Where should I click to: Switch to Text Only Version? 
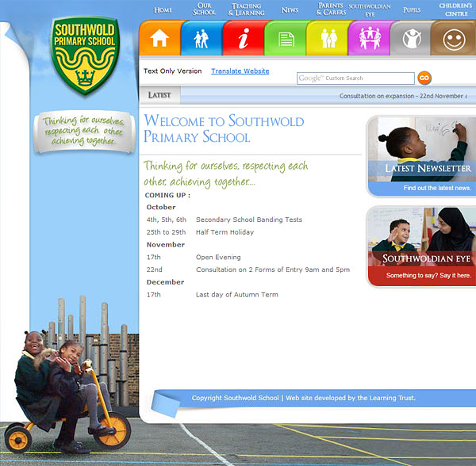[x=172, y=71]
